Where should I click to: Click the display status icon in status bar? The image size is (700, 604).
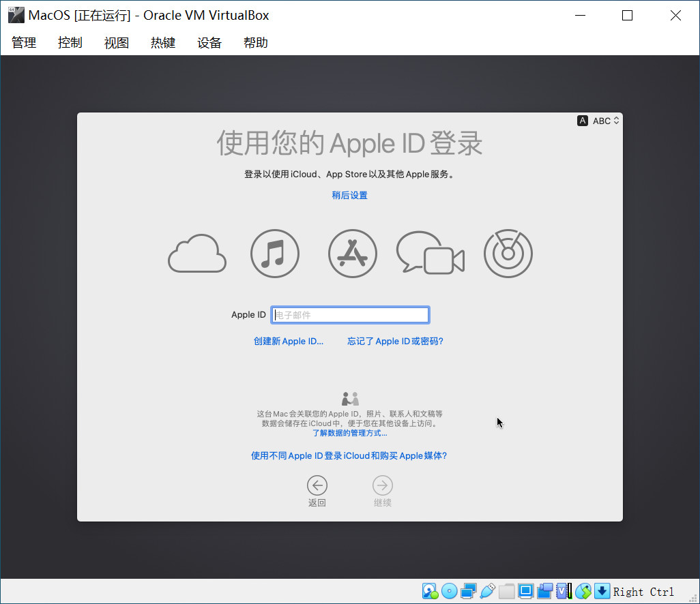[526, 591]
